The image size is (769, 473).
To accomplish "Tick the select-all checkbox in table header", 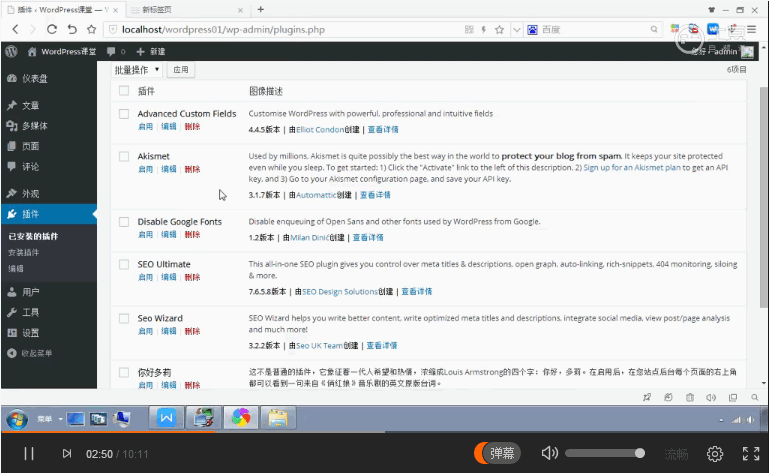I will 124,91.
